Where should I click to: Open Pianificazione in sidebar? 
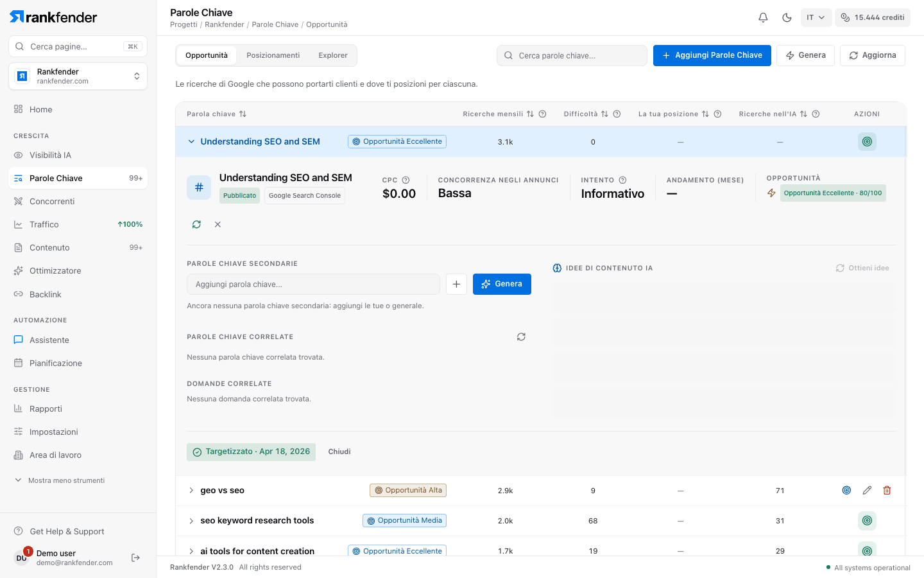[x=78, y=363]
